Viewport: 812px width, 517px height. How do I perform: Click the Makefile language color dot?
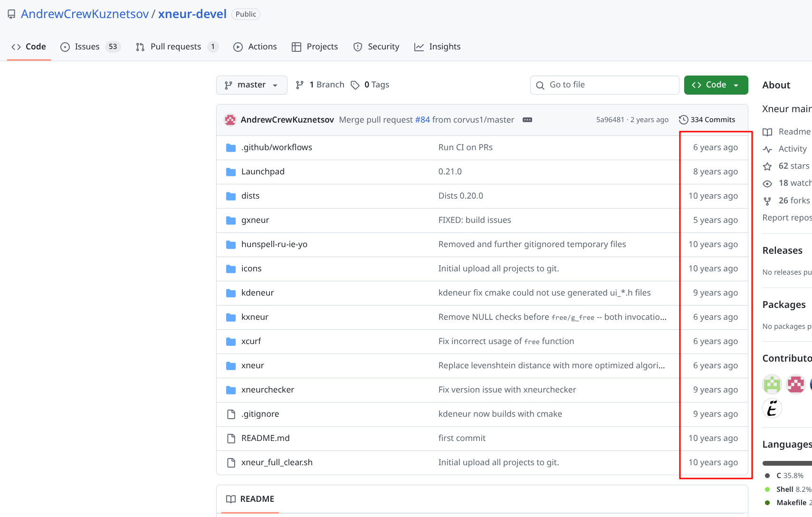tap(767, 503)
